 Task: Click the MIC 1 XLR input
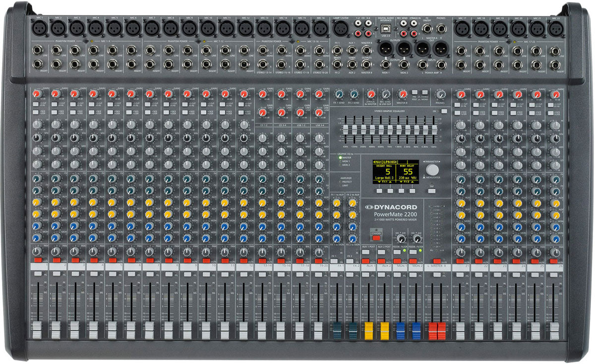[39, 29]
